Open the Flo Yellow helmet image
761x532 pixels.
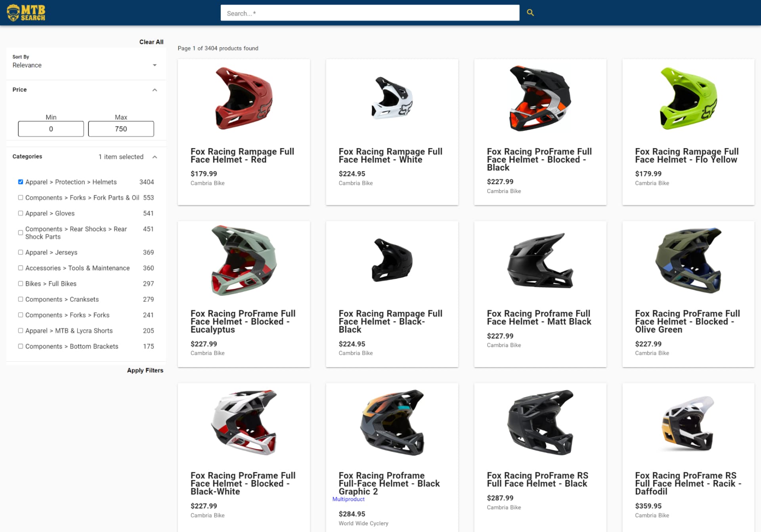coord(688,98)
